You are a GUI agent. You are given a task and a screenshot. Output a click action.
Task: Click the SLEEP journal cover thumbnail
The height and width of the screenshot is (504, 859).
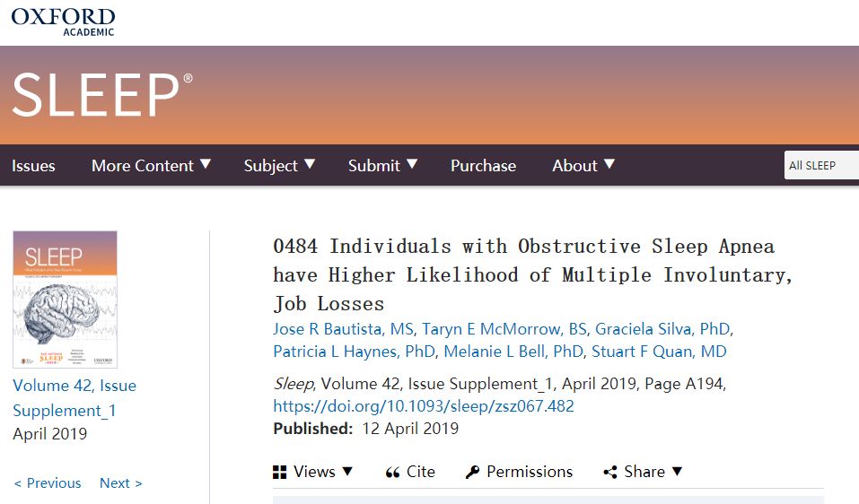66,300
